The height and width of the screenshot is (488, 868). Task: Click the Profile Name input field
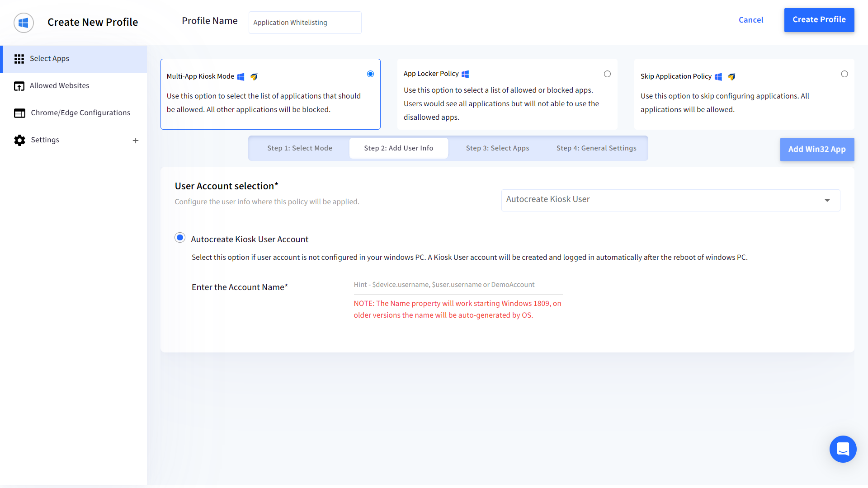pos(305,22)
